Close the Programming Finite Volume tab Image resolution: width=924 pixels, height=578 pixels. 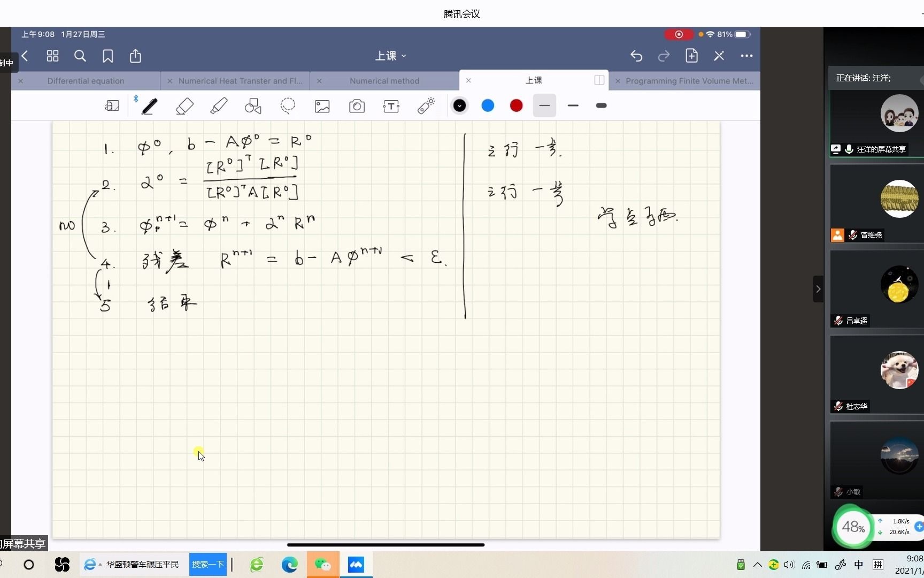point(618,81)
